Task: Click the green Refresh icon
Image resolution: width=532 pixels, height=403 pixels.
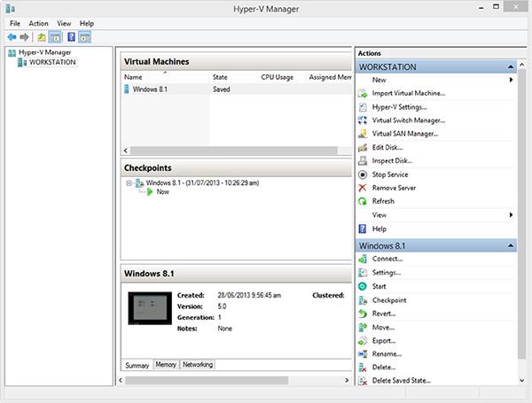Action: 363,201
